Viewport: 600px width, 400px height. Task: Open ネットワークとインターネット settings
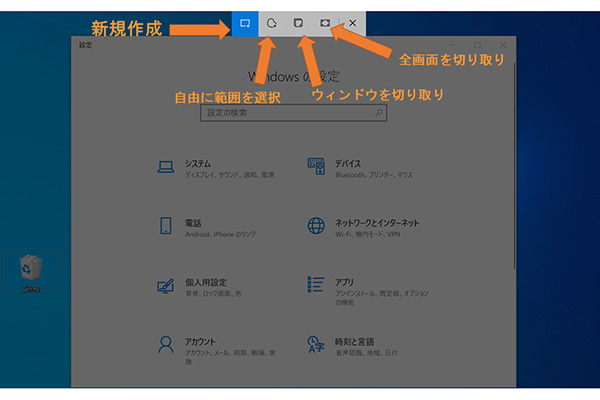[364, 228]
